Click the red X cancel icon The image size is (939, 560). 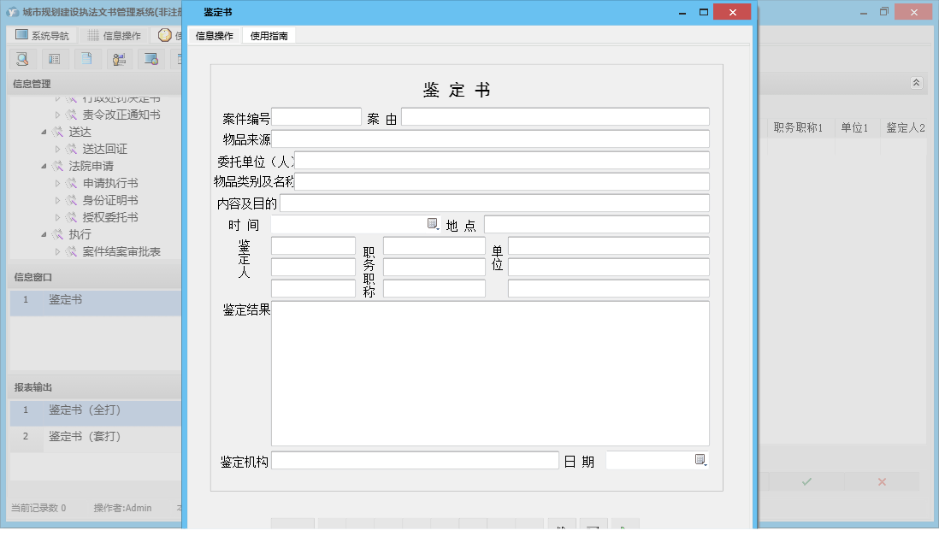coord(881,481)
